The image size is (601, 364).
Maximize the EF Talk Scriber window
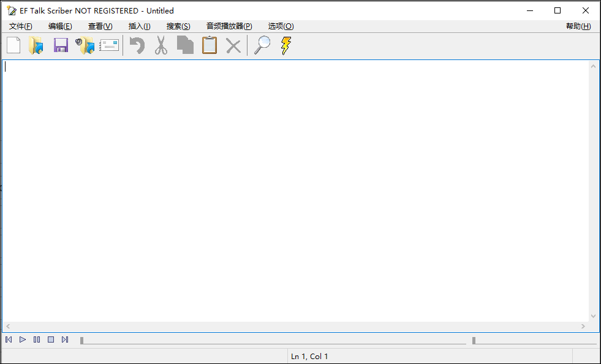tap(558, 11)
